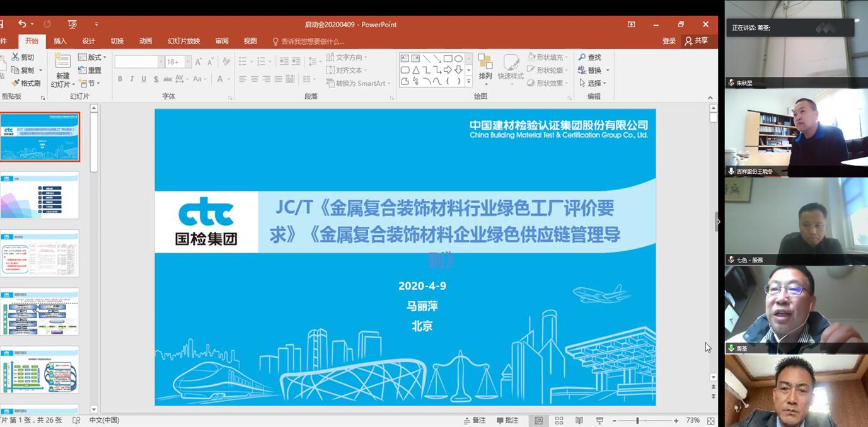Select the oval shape in shapes gallery
Screen dimensions: 868x427
click(x=458, y=59)
